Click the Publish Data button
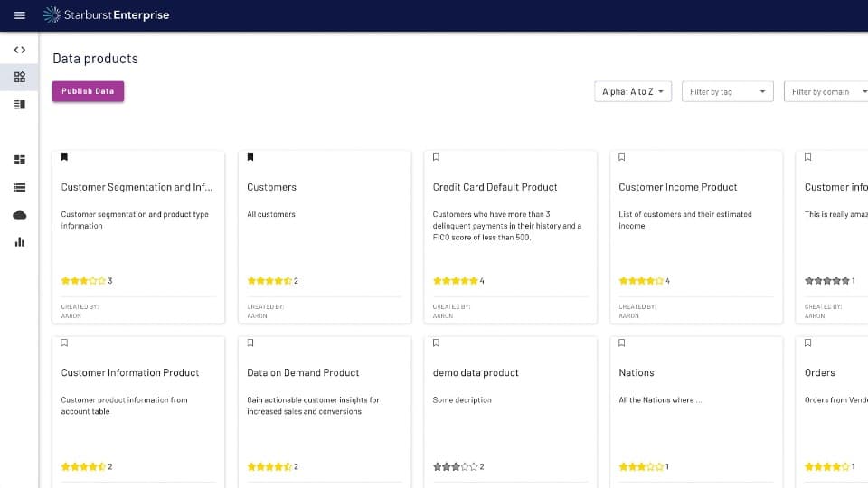 [88, 91]
